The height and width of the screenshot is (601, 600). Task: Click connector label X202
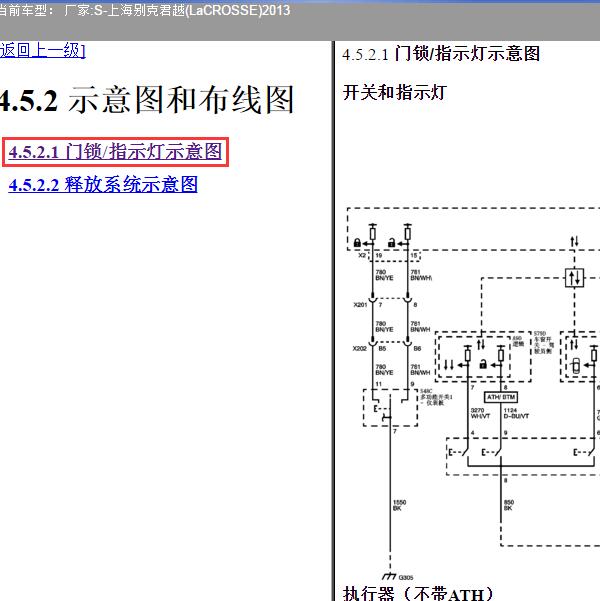(360, 349)
